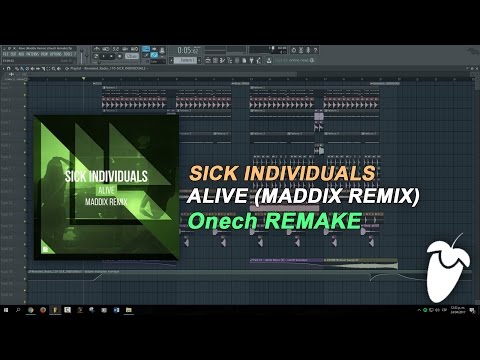Select the Playlist zoom tool
The height and width of the screenshot is (360, 480).
click(x=54, y=69)
